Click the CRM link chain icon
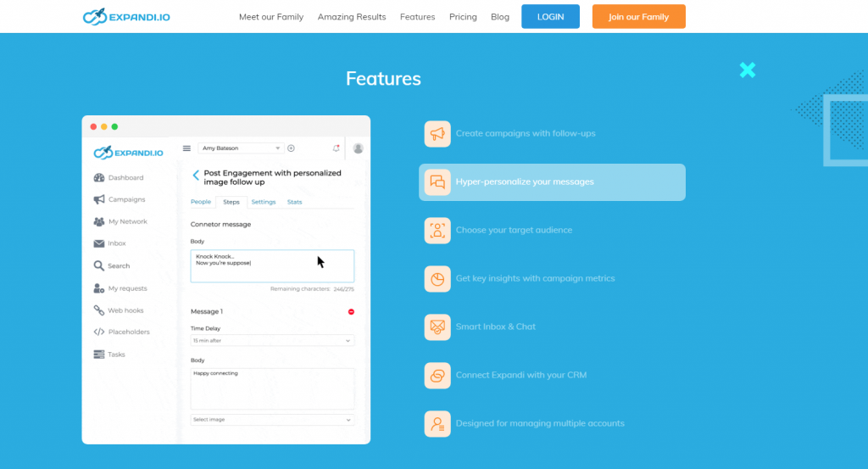The image size is (868, 469). coord(437,375)
